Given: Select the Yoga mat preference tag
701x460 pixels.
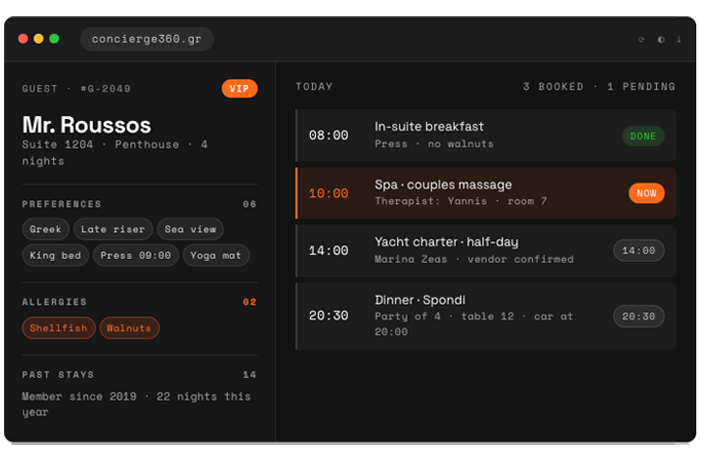Looking at the screenshot, I should (x=216, y=255).
